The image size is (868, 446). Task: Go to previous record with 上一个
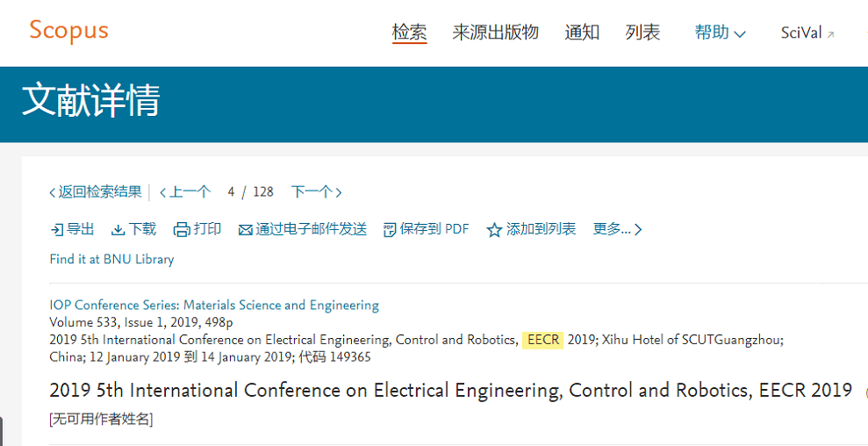click(x=185, y=192)
